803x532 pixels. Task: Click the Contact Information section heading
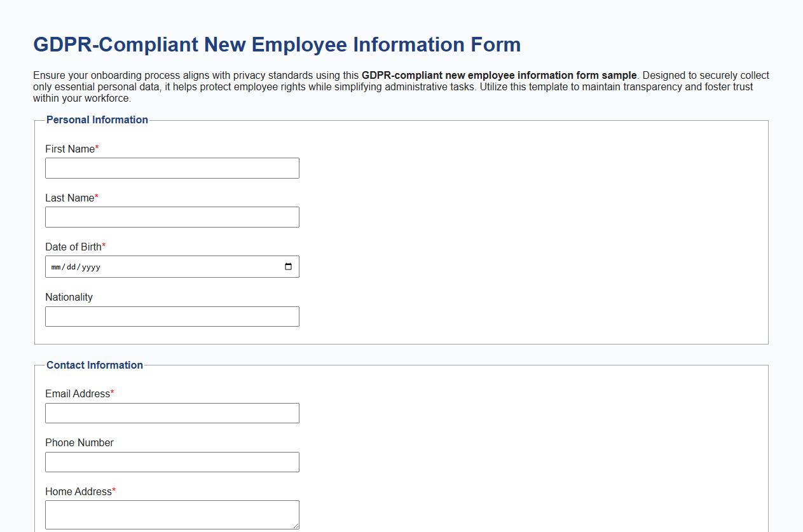[x=94, y=365]
